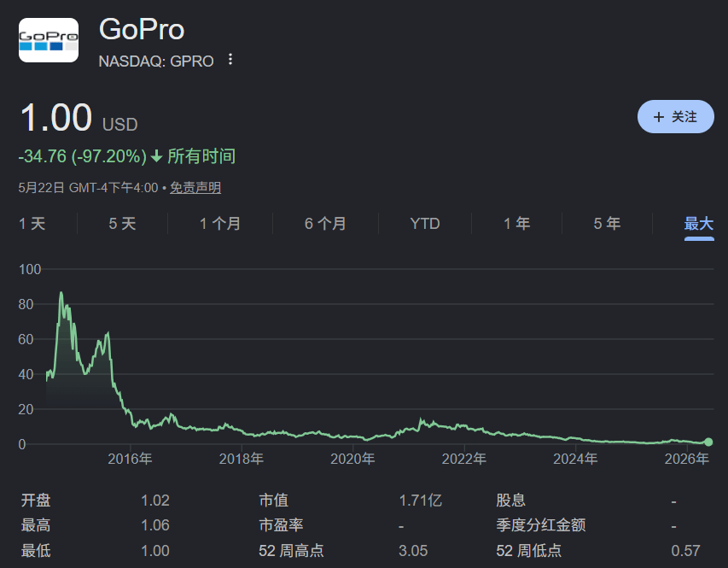
Task: Open the 免责声明 disclaimer link
Action: [x=195, y=188]
